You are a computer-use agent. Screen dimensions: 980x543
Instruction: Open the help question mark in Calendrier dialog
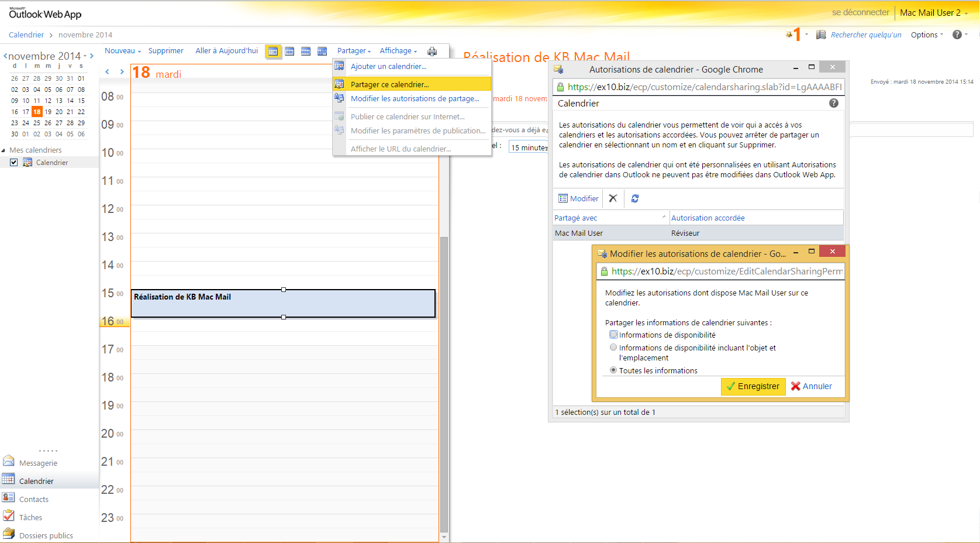click(x=834, y=103)
